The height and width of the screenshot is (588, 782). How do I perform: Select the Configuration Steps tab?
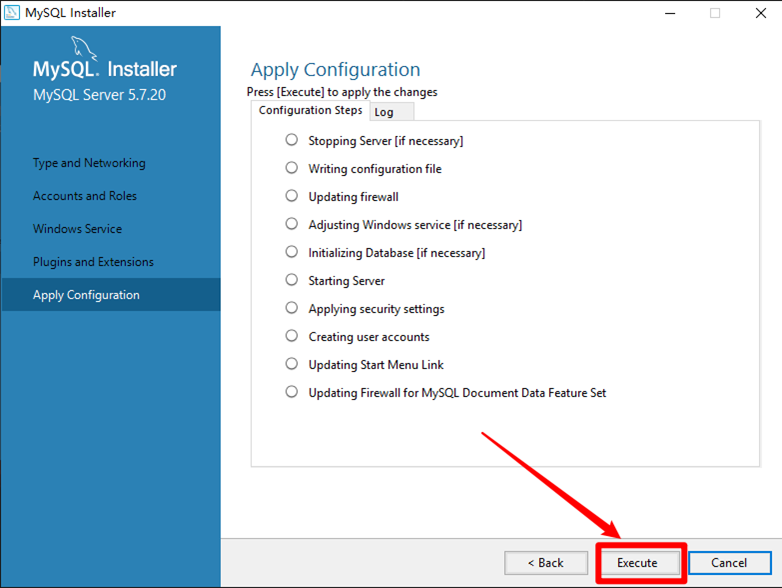(x=310, y=110)
